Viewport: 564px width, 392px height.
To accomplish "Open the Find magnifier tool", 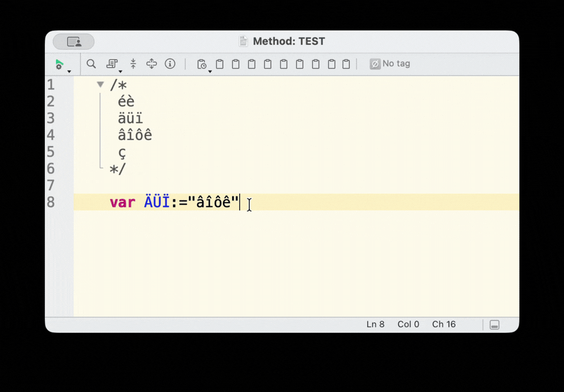I will 91,64.
